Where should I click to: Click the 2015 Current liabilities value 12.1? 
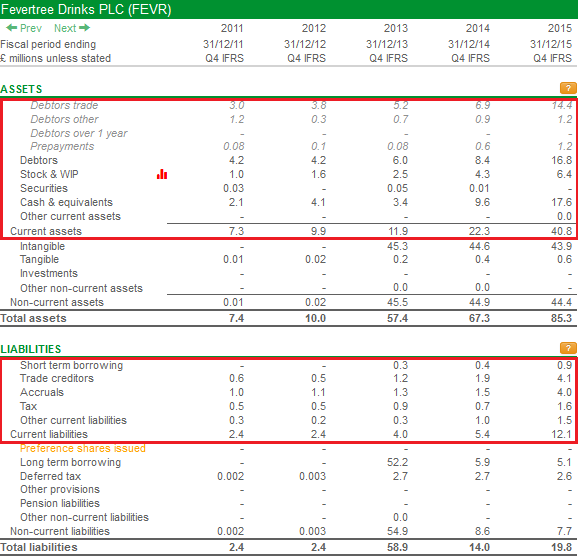pyautogui.click(x=561, y=434)
